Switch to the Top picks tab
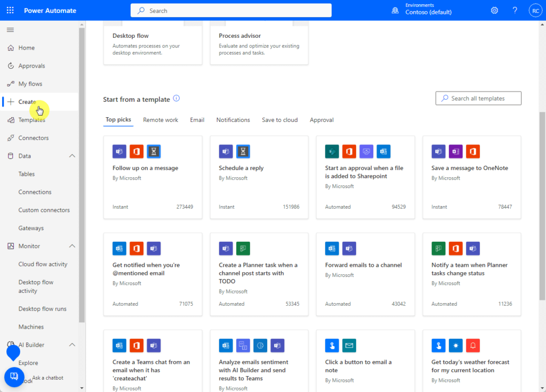 [x=118, y=120]
